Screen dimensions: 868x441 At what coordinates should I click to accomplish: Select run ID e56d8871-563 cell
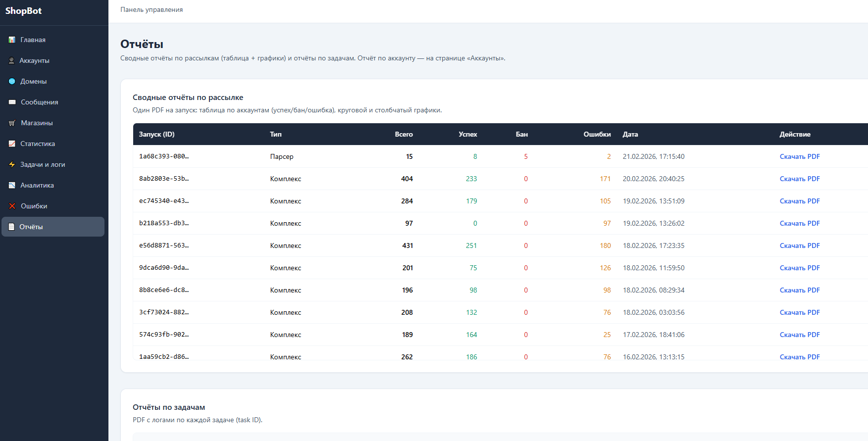(x=163, y=245)
